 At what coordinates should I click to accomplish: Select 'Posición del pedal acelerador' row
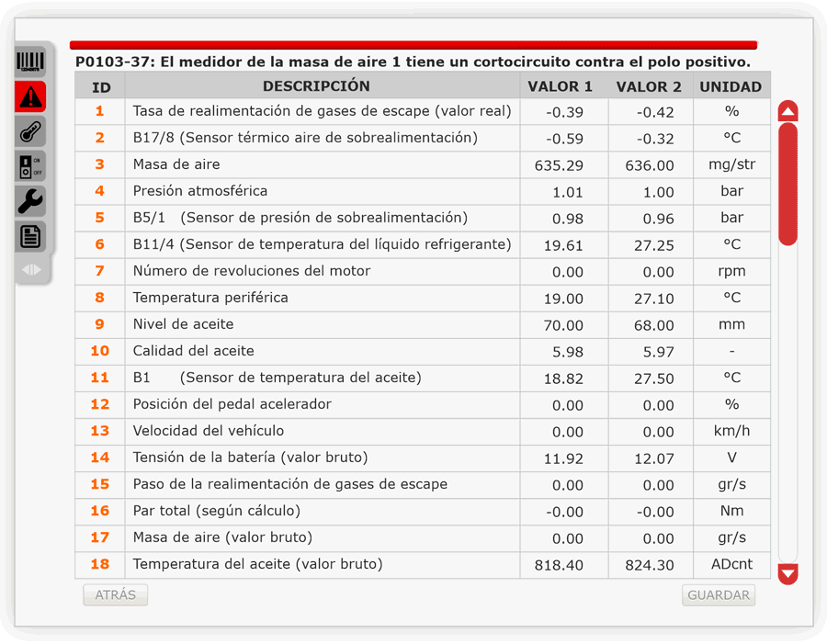tap(423, 404)
